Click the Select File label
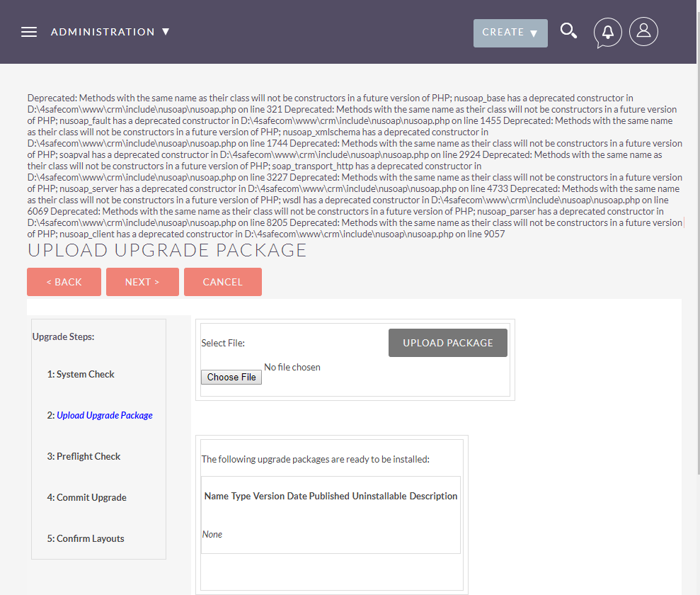The image size is (700, 595). tap(223, 343)
